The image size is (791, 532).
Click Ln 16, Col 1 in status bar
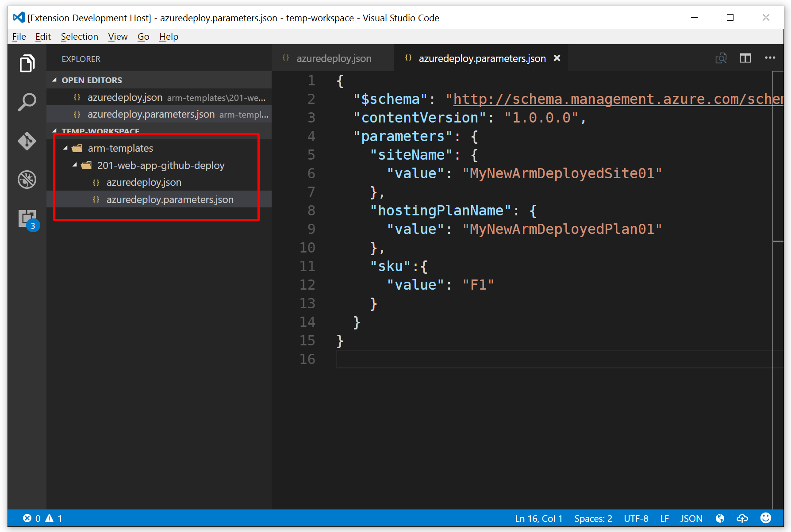pos(538,518)
